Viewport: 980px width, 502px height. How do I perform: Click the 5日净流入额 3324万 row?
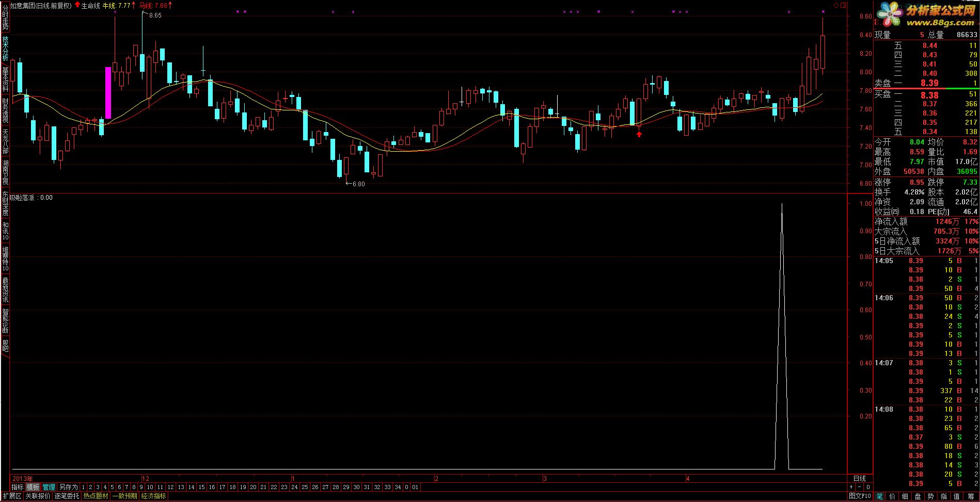click(926, 241)
